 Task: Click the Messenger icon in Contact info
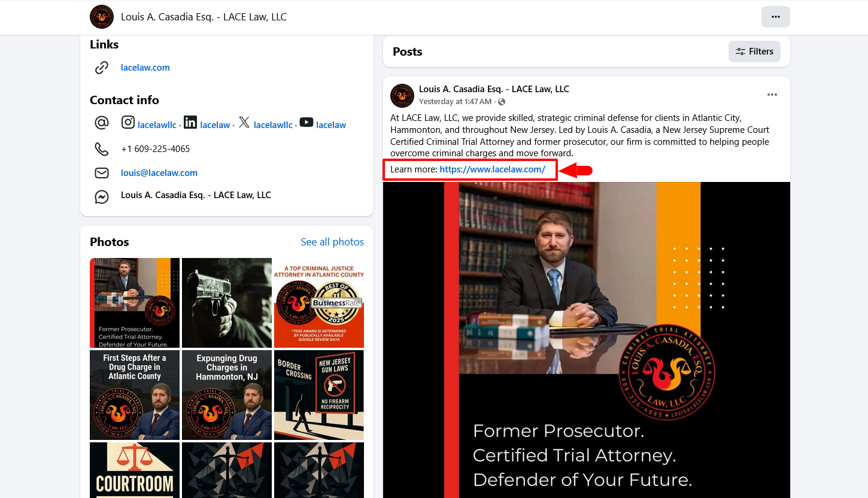102,196
